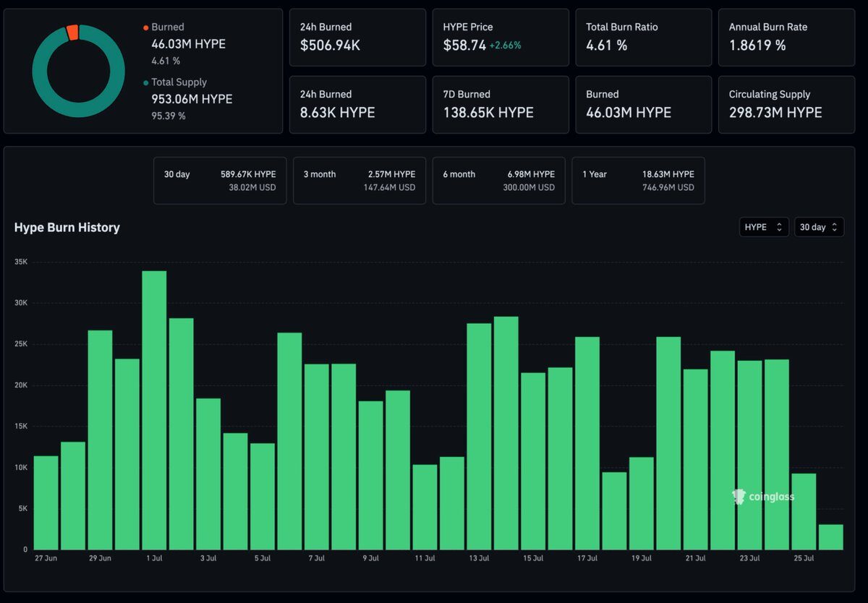Click the 17 Jul bar
Screen dimensions: 868x603
pos(587,443)
